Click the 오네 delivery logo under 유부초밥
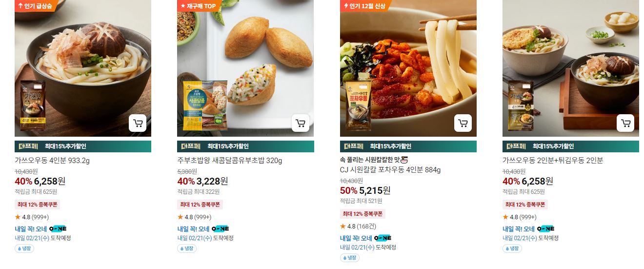The width and height of the screenshot is (644, 269). click(221, 228)
